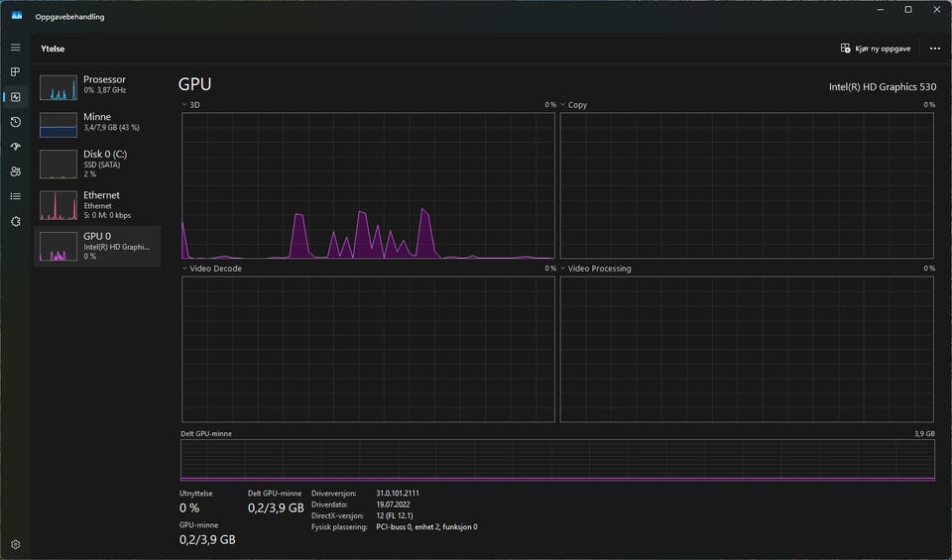The height and width of the screenshot is (560, 952).
Task: Open the Startup apps page icon
Action: [15, 147]
